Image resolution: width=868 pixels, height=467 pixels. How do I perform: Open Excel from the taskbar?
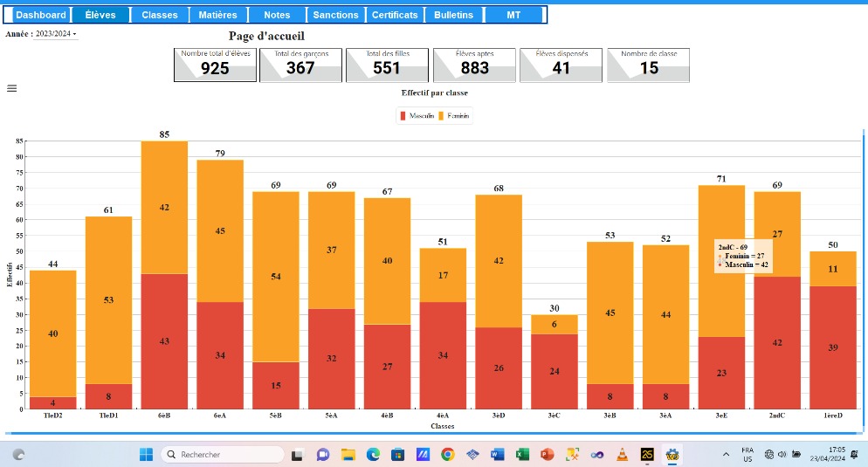pos(523,454)
